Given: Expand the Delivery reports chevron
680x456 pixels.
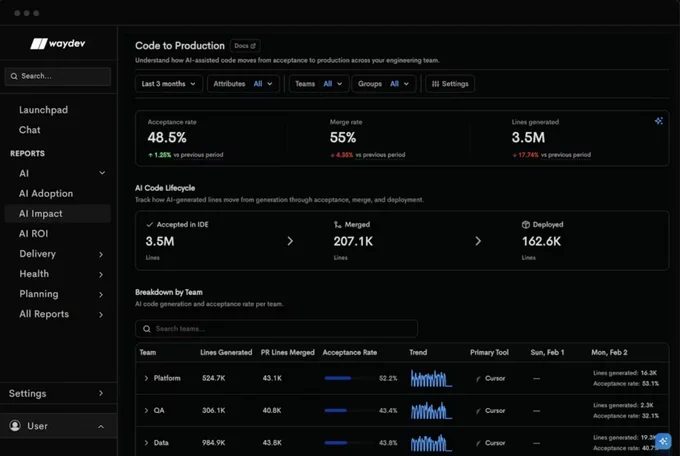Looking at the screenshot, I should 101,254.
